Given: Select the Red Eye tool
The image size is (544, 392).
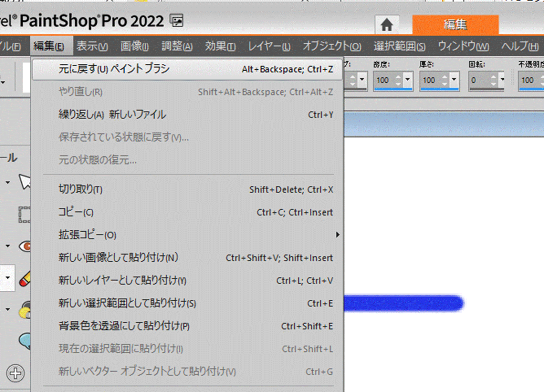Looking at the screenshot, I should pos(25,246).
